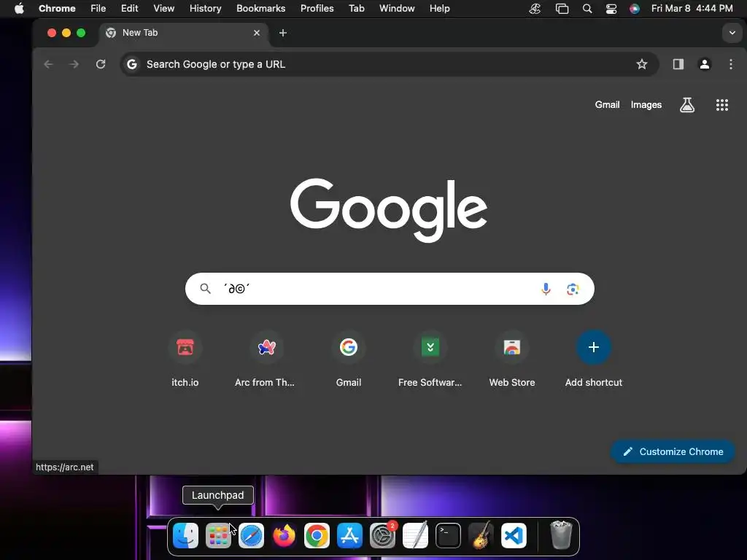Open the History menu
This screenshot has height=560, width=747.
205,9
